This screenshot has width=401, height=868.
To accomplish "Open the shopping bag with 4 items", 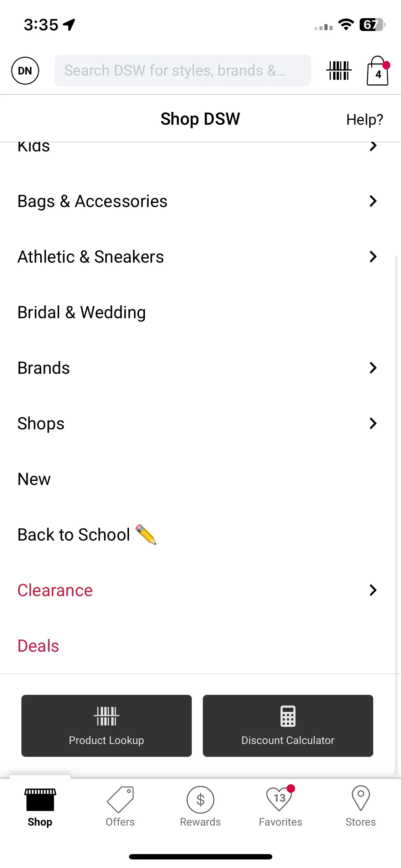I will pos(378,71).
